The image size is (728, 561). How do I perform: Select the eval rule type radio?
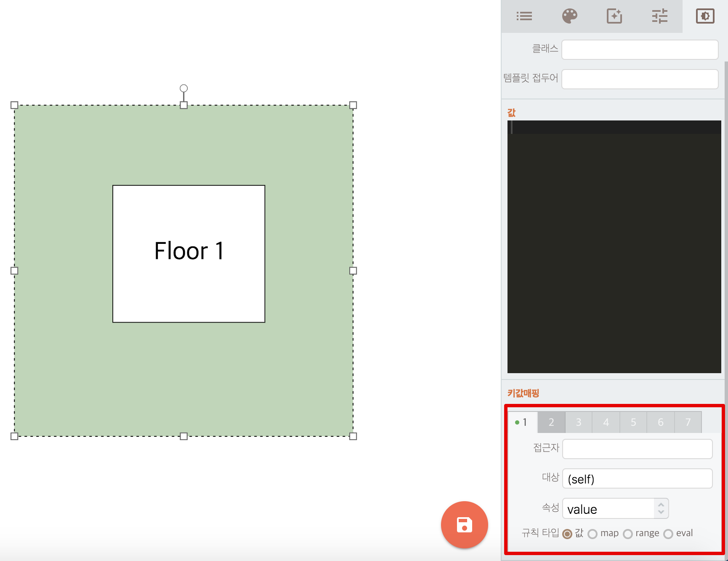668,534
